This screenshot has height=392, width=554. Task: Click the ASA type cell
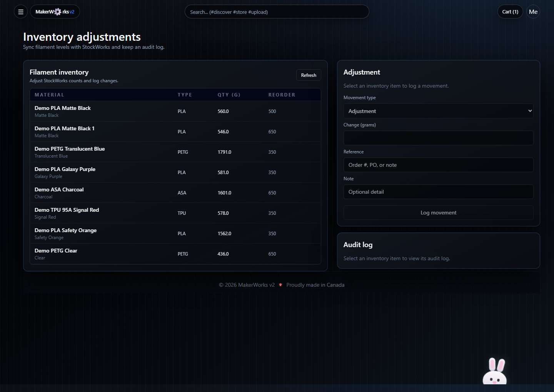(x=182, y=193)
